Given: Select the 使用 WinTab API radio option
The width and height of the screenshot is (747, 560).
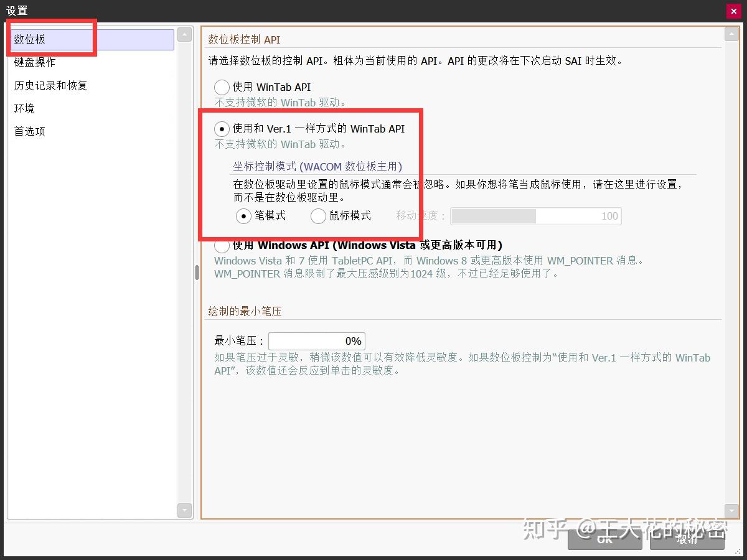Looking at the screenshot, I should coord(222,87).
